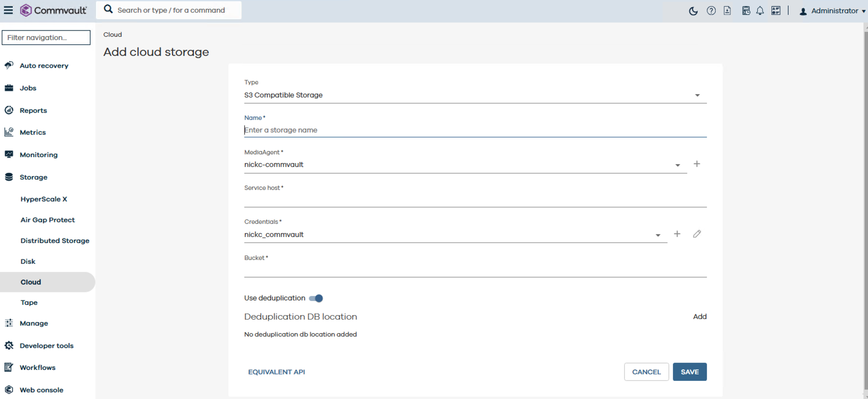The width and height of the screenshot is (868, 399).
Task: Focus the storage Name field
Action: [475, 130]
